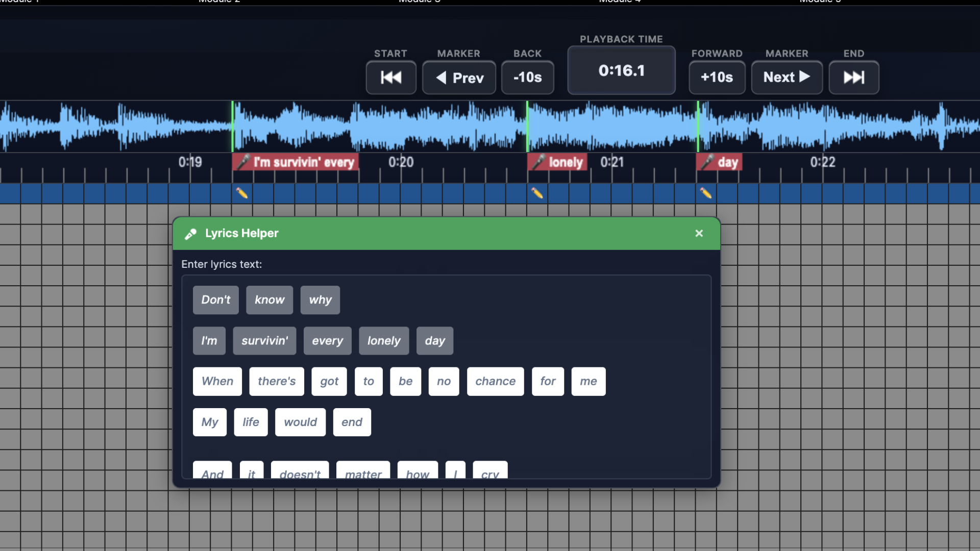980x551 pixels.
Task: Click the waveform near the 0:21 mark
Action: click(612, 126)
